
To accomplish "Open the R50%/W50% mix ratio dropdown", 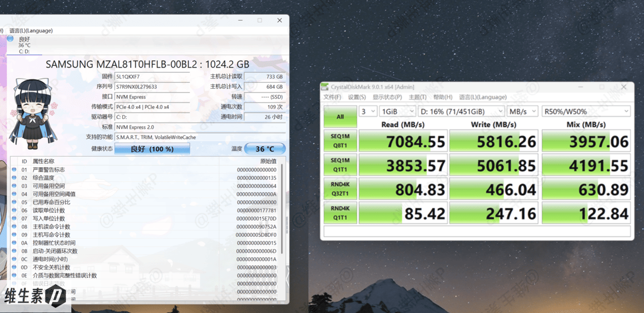I will (x=586, y=111).
